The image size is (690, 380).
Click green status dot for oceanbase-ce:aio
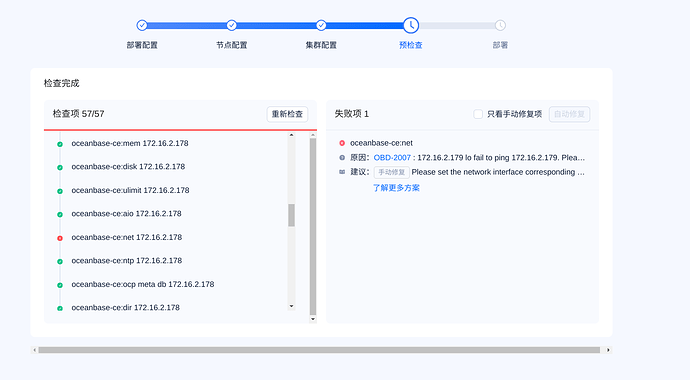coord(60,214)
